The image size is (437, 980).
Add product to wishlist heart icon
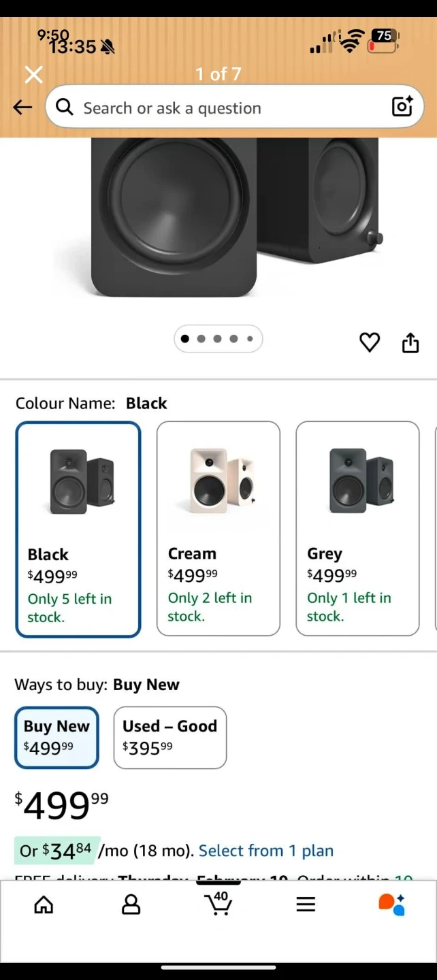click(370, 342)
